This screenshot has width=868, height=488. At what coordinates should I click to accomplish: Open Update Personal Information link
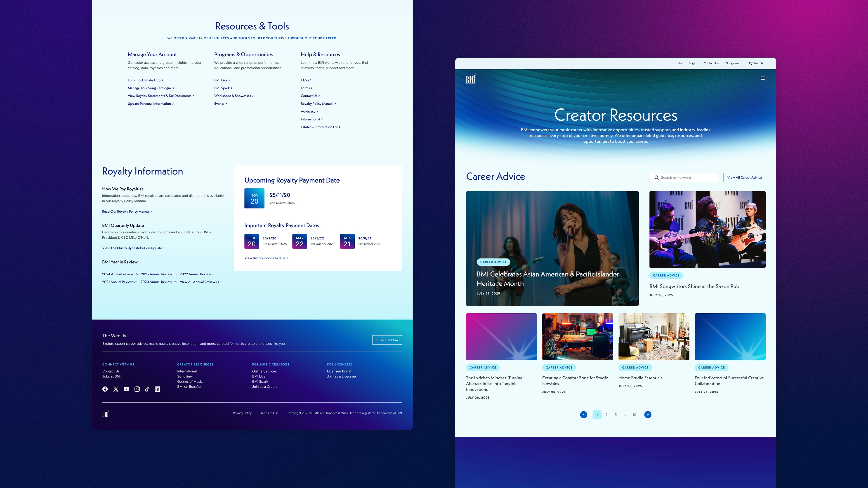click(x=151, y=104)
